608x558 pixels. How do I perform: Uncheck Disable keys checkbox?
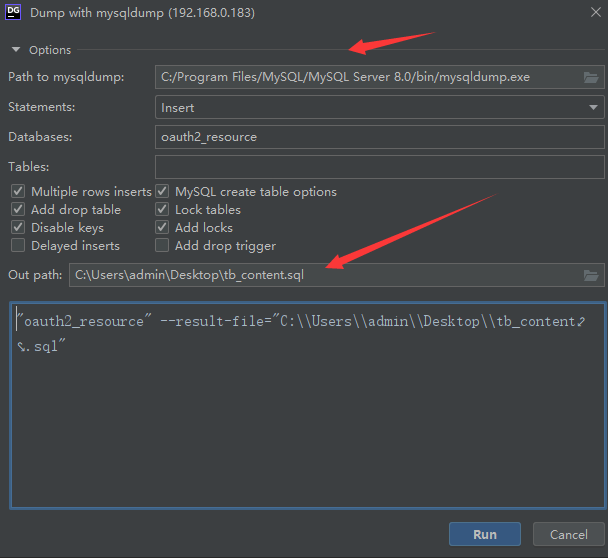(x=18, y=227)
